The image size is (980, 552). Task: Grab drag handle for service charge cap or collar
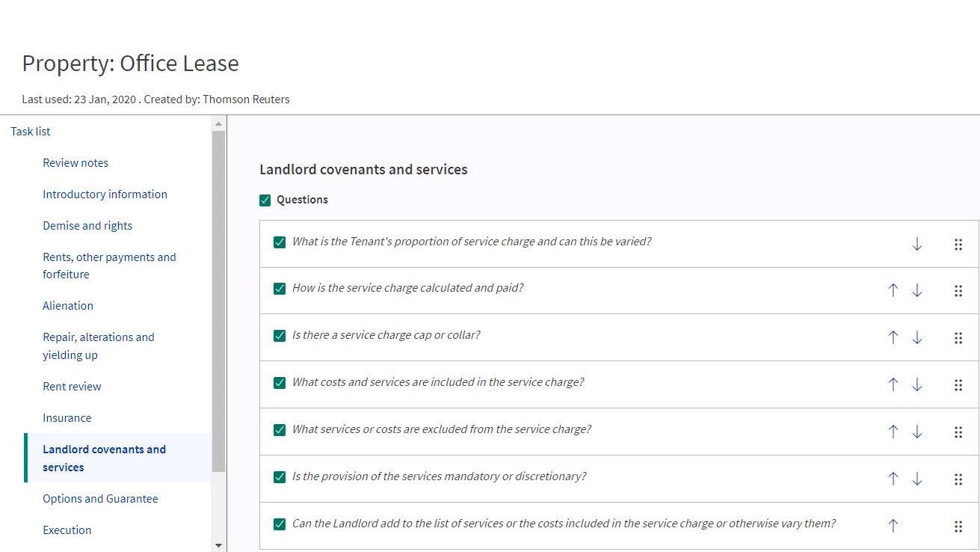pyautogui.click(x=958, y=339)
